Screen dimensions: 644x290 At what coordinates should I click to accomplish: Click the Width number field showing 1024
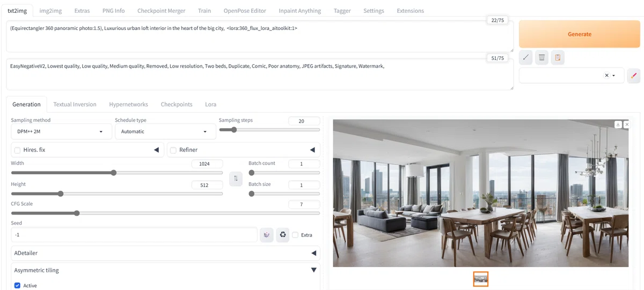click(x=207, y=164)
